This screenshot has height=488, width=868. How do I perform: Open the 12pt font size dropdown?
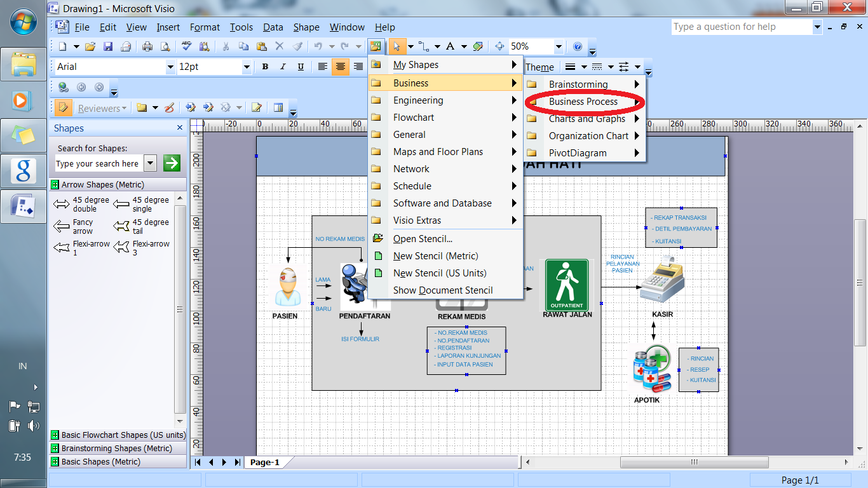click(247, 67)
